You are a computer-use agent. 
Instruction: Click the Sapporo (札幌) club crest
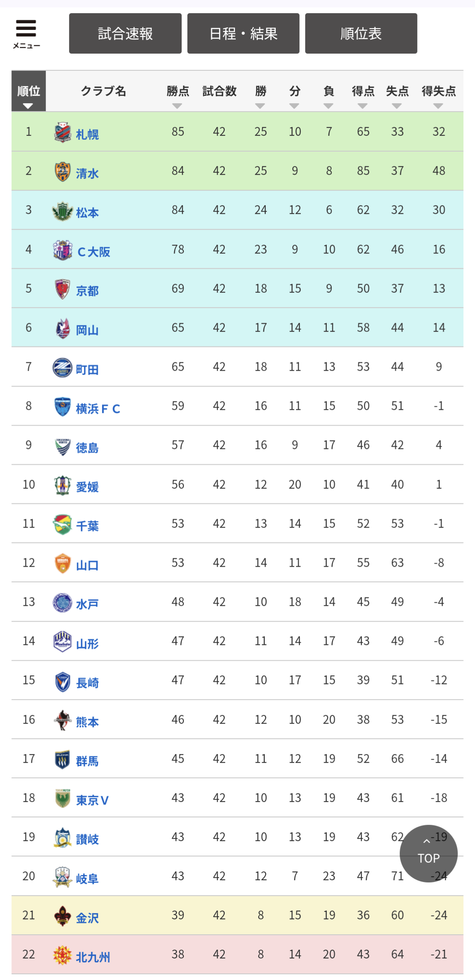click(x=63, y=132)
